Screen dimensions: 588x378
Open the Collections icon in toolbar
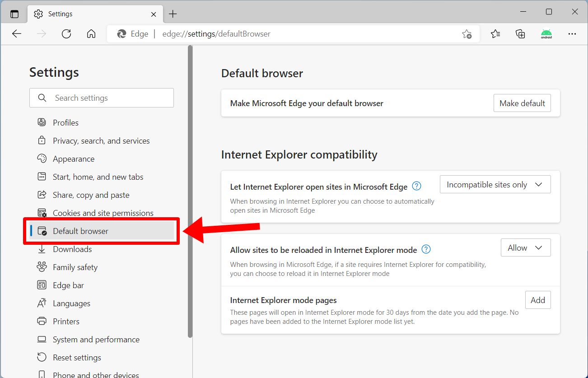[x=520, y=33]
